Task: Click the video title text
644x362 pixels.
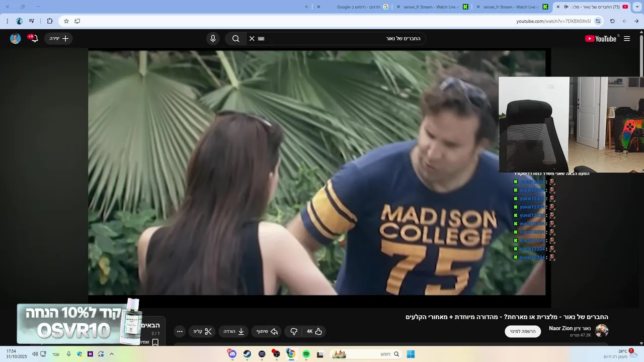Action: 507,317
